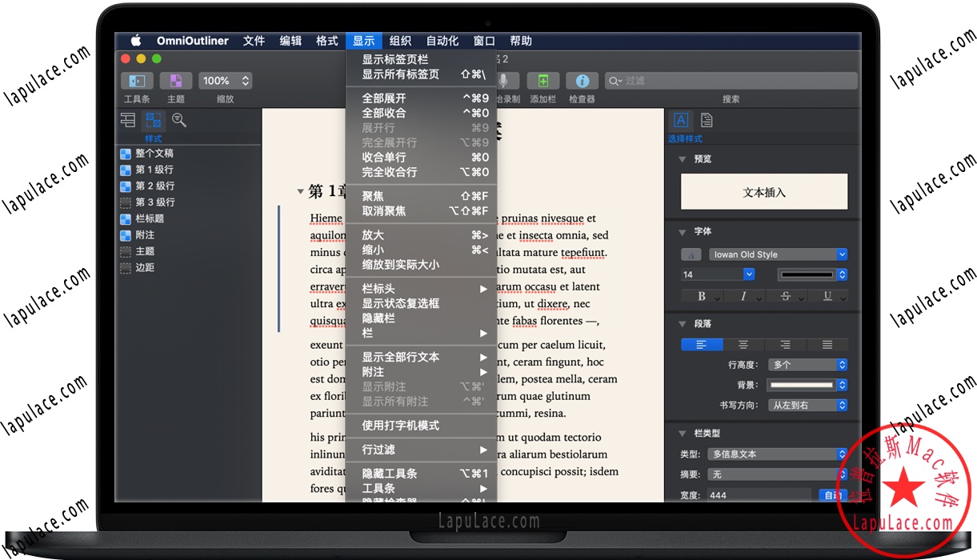The image size is (977, 560).
Task: Toggle Strikethrough formatting
Action: tap(785, 296)
